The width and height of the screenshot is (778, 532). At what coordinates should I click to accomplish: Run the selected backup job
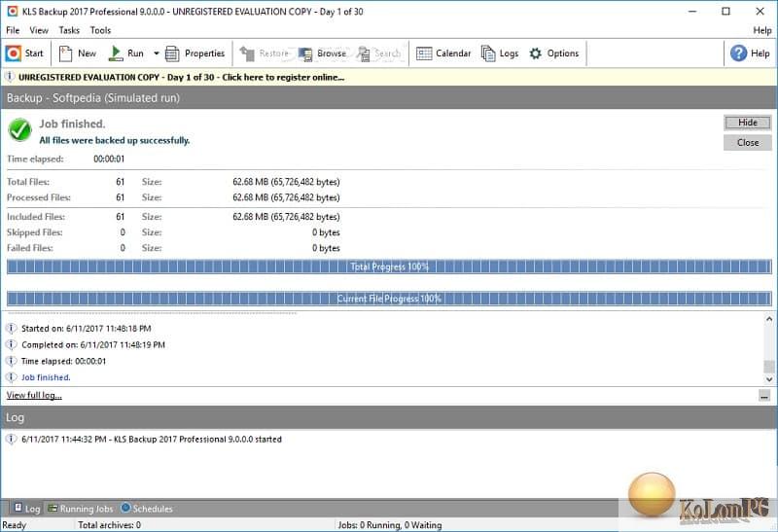click(x=126, y=53)
